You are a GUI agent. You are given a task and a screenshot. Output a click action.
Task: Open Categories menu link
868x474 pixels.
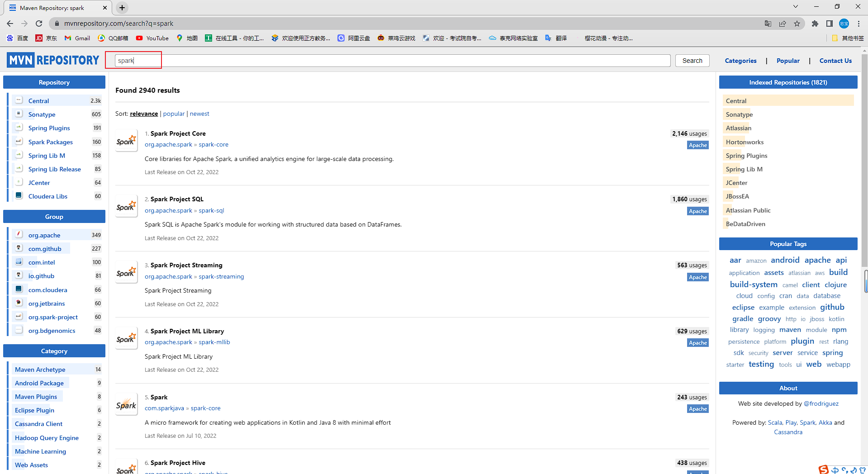point(740,61)
